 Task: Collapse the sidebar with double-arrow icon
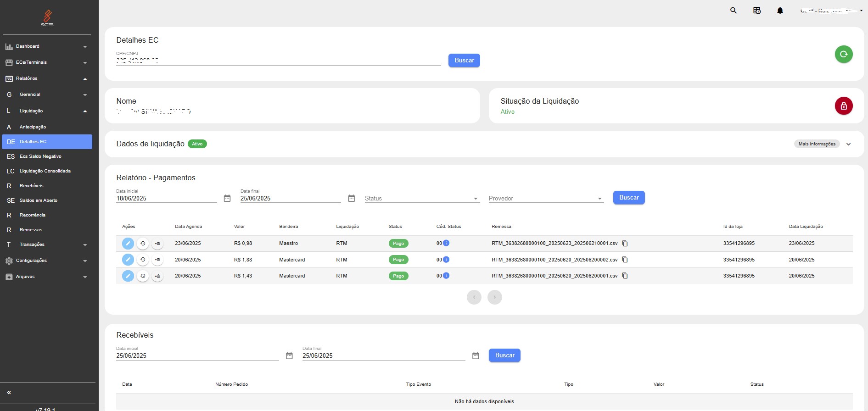[9, 392]
